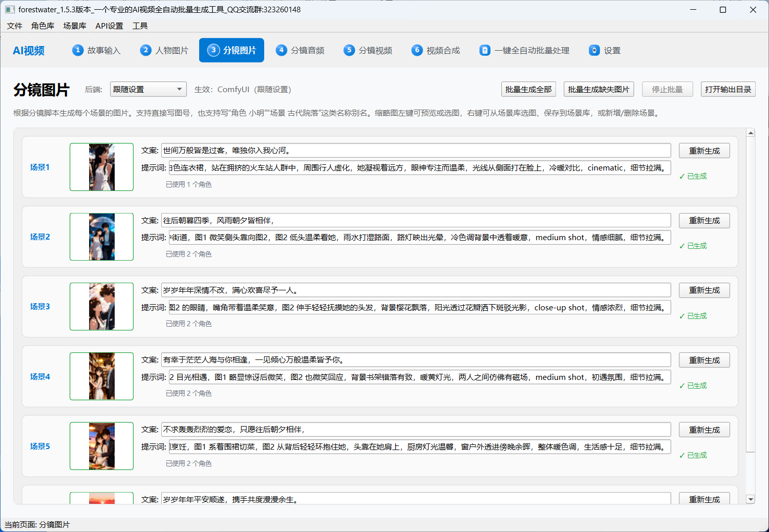Click the vertical scrollbar thumb of scene list

[x=751, y=295]
